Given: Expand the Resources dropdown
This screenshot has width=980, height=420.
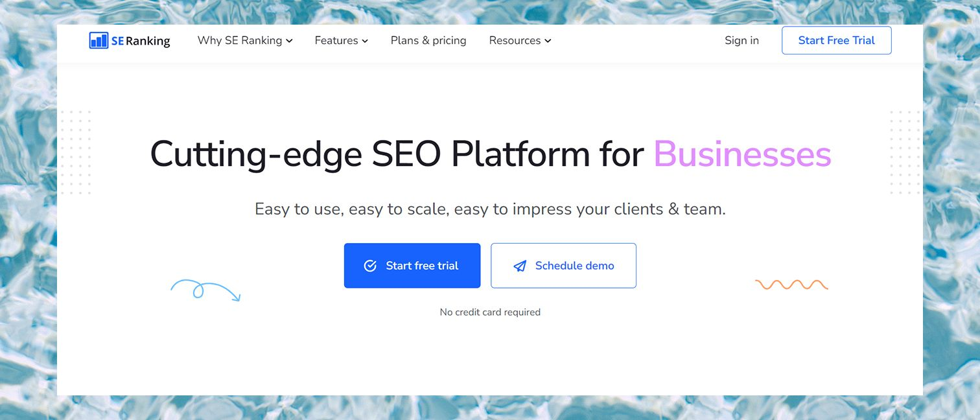Looking at the screenshot, I should (x=520, y=41).
